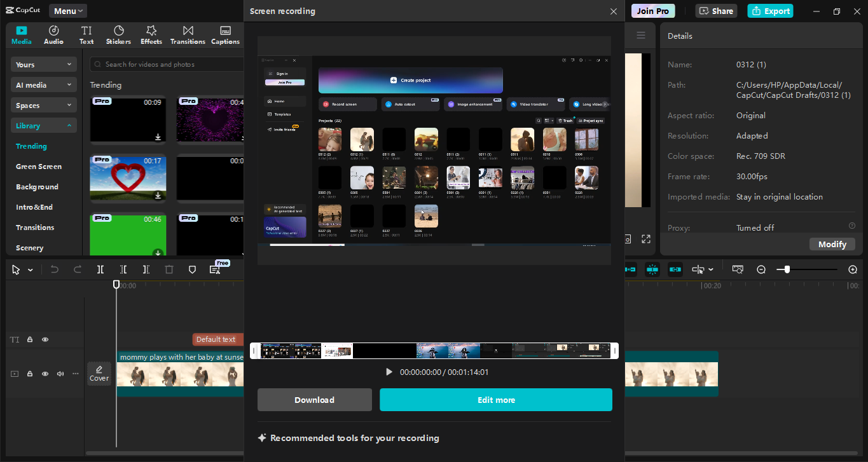Click the zoom-in magnifier on the timeline
Screen dimensions: 868x462
coord(852,269)
